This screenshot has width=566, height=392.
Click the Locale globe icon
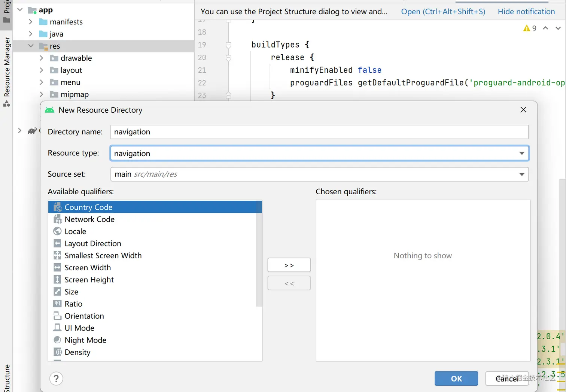[x=57, y=231]
